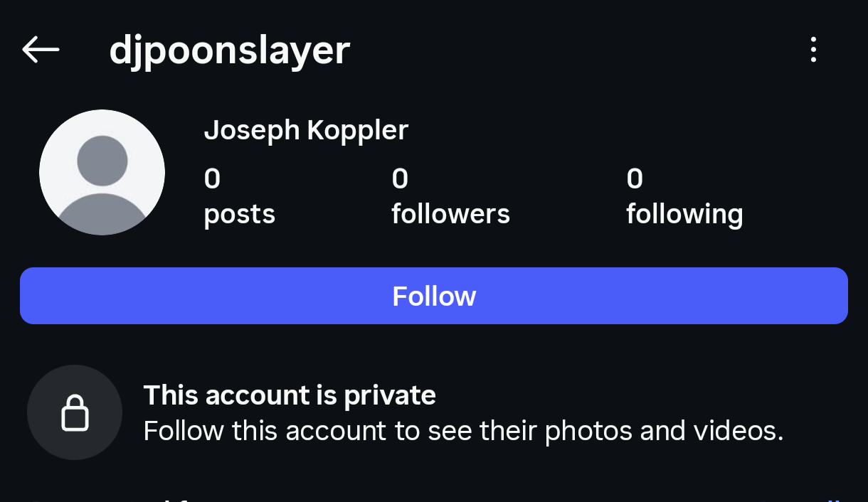868x502 pixels.
Task: Open the three-dot more options menu
Action: coord(813,50)
